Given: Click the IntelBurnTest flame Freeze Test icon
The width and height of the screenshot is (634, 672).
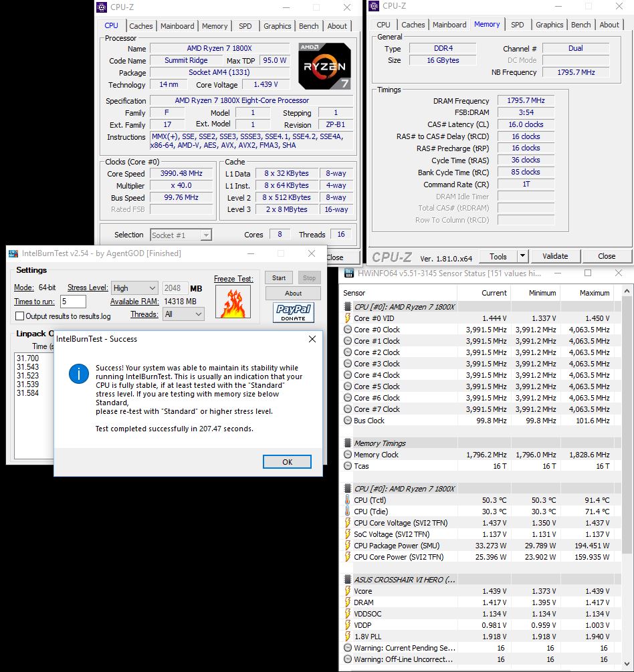Looking at the screenshot, I should point(233,302).
